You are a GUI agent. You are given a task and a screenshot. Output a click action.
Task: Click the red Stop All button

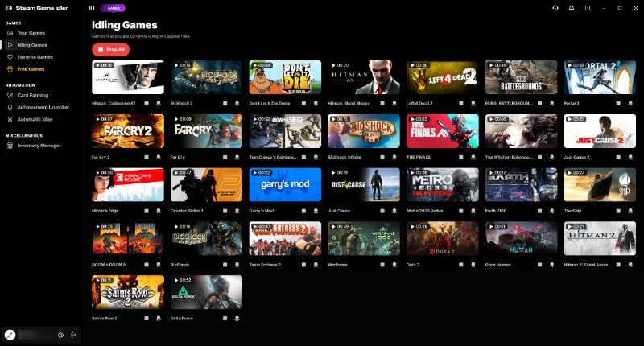[x=111, y=50]
